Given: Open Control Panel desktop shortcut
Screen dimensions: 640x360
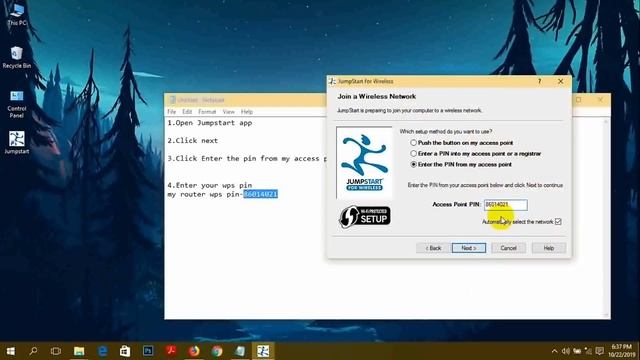Looking at the screenshot, I should coord(17,104).
